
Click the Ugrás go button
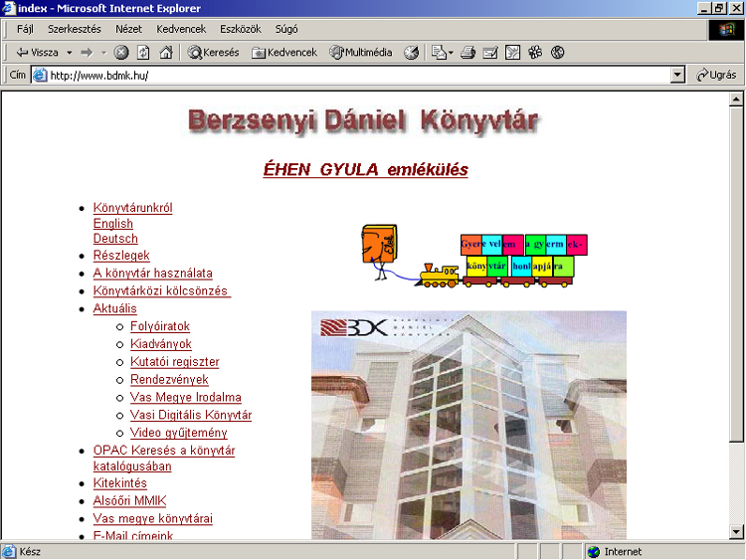[x=715, y=76]
